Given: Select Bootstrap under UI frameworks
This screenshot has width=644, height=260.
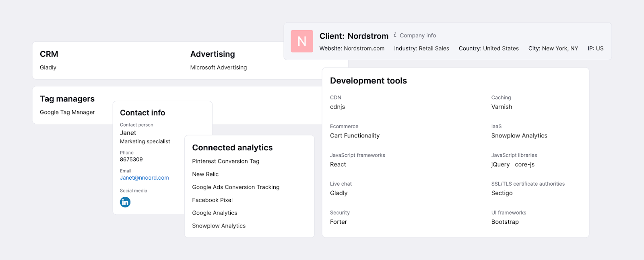Looking at the screenshot, I should tap(505, 222).
